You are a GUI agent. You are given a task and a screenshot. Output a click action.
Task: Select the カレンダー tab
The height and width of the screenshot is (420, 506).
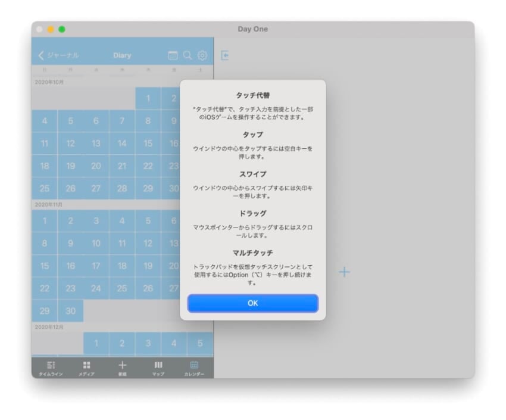coord(194,368)
